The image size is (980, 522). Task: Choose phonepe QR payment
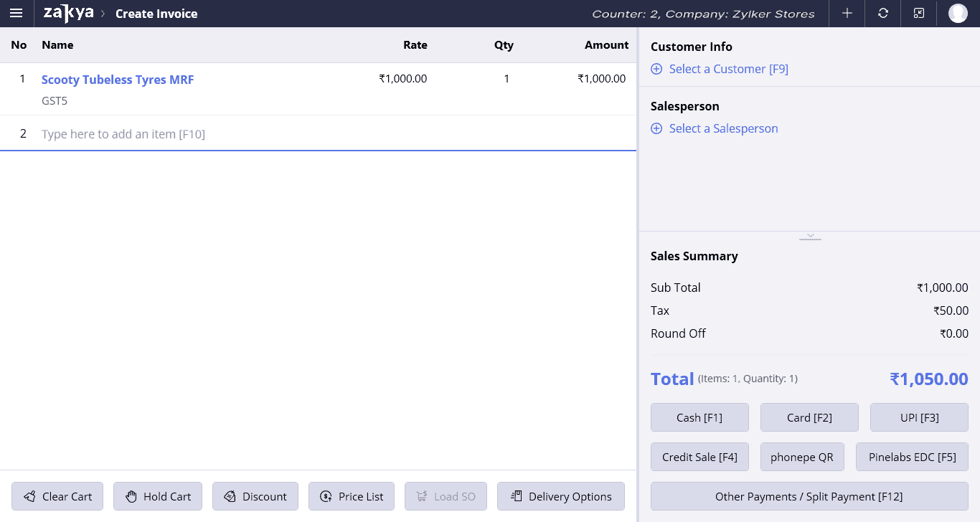tap(802, 457)
